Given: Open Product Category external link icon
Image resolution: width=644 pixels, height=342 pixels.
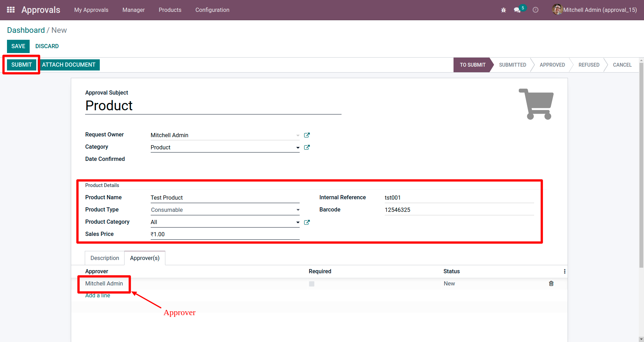Looking at the screenshot, I should pos(307,222).
